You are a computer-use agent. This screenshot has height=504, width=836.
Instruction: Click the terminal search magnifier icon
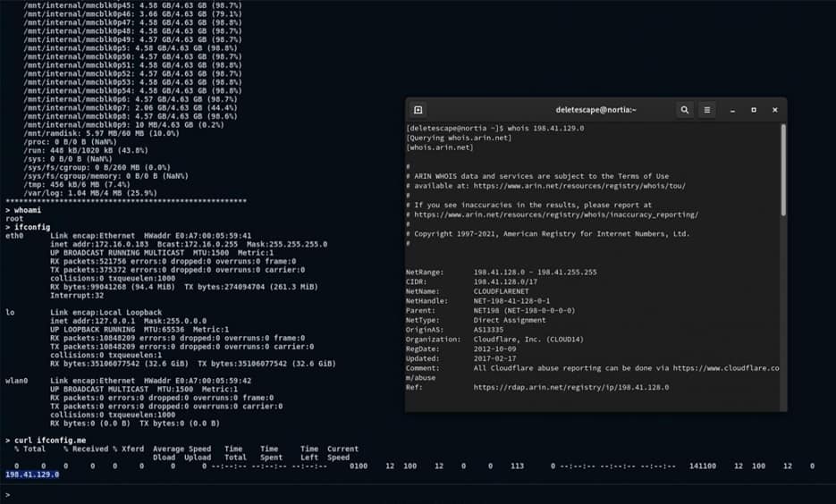coord(684,110)
